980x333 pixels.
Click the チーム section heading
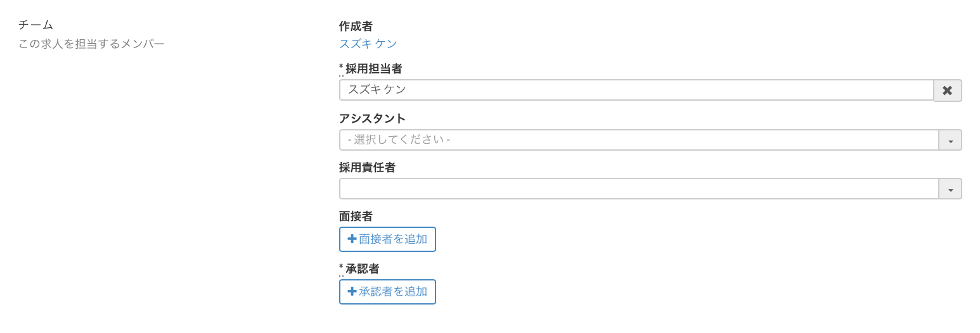click(x=35, y=25)
